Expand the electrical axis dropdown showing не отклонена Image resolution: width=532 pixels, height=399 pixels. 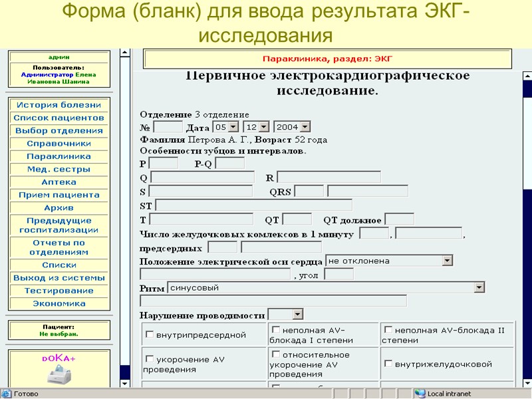coord(447,260)
